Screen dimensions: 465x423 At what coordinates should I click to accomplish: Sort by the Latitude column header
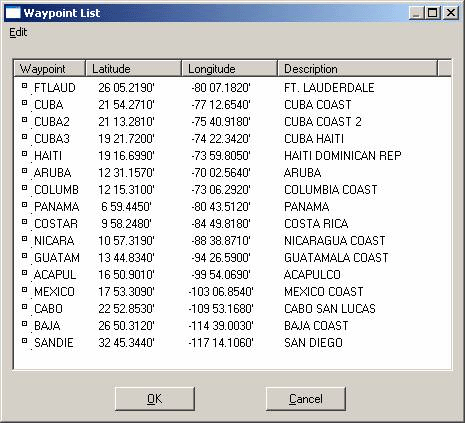coord(134,69)
